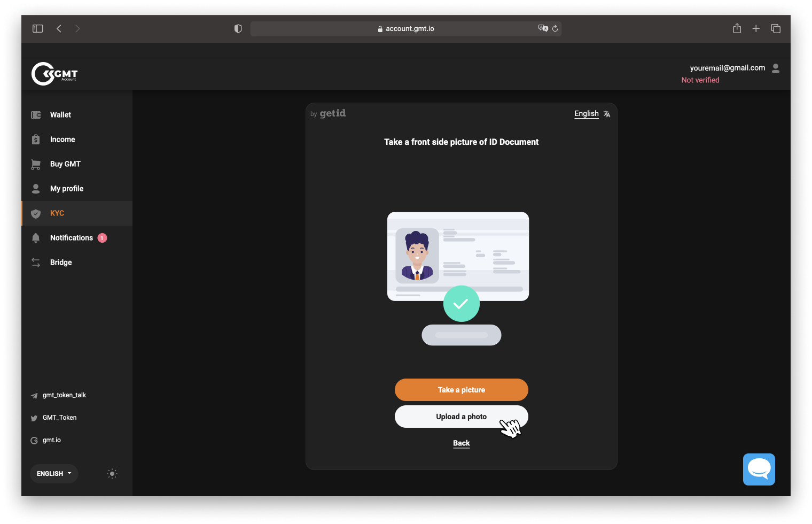Screen dimensions: 812x524
Task: Change getid widget language from English
Action: point(587,113)
